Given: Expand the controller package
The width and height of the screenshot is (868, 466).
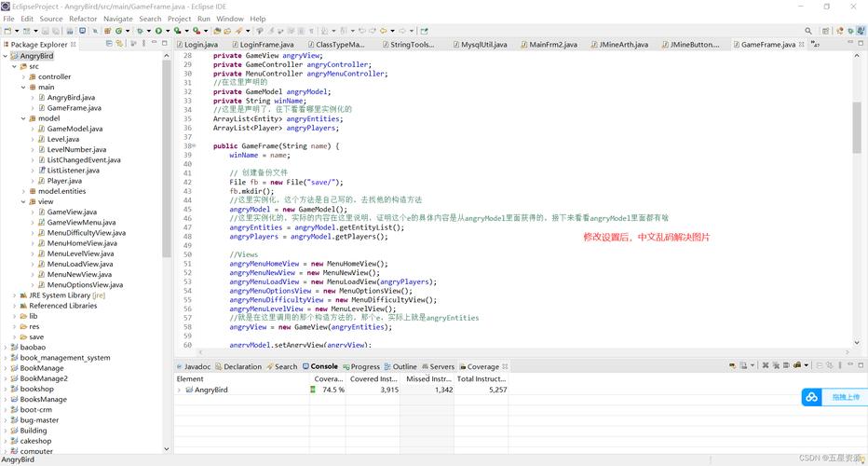Looking at the screenshot, I should tap(23, 76).
